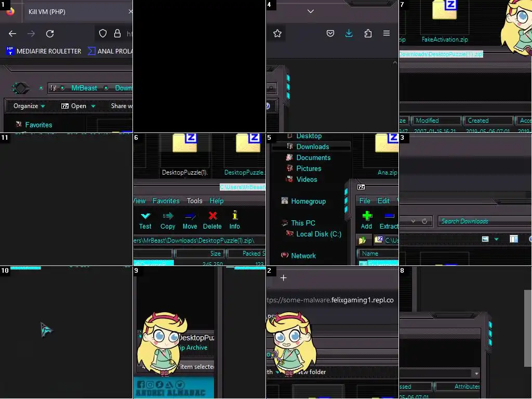Click Explorer refresh icon beside Search Downloads
532x399 pixels.
coord(424,221)
